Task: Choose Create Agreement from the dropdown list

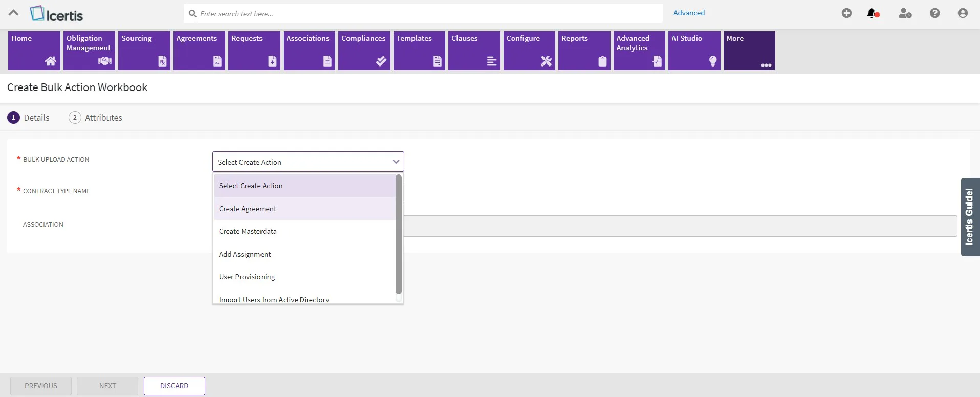Action: pos(305,209)
